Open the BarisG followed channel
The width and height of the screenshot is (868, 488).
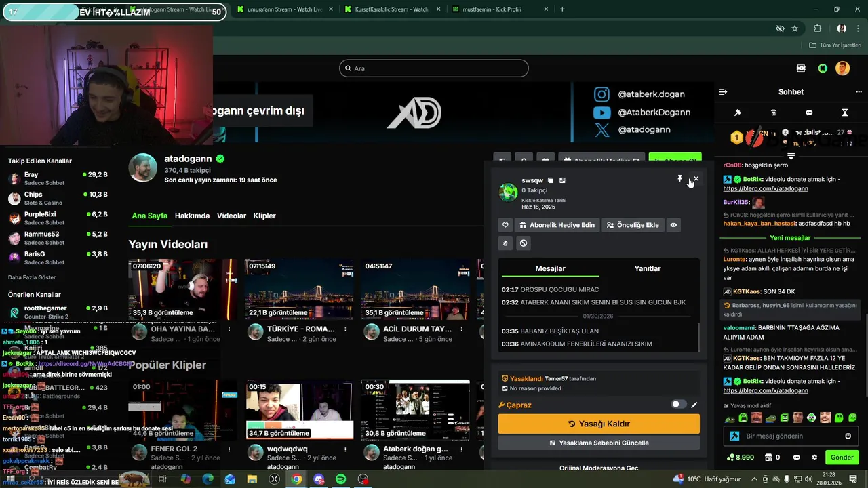click(58, 258)
